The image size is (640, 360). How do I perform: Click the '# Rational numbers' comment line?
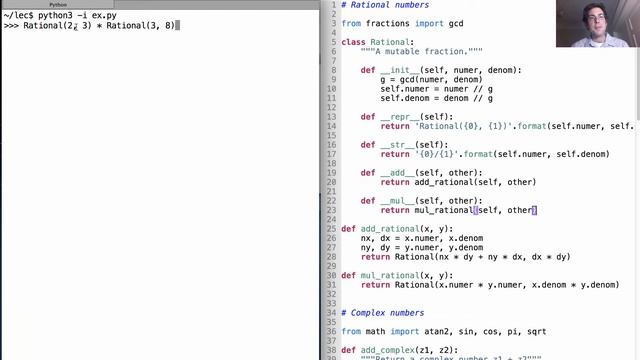click(x=385, y=5)
